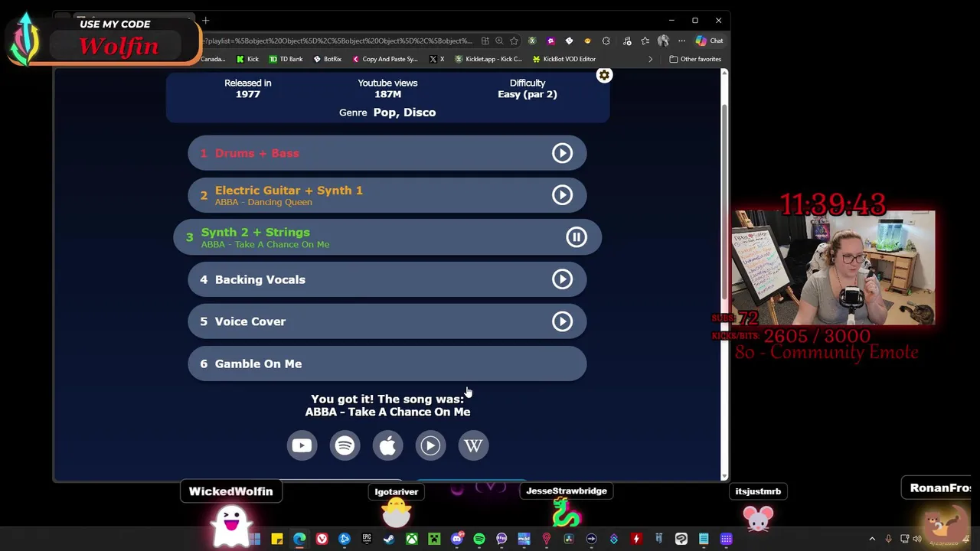Open browser Settings and more menu
The width and height of the screenshot is (980, 551).
681,41
